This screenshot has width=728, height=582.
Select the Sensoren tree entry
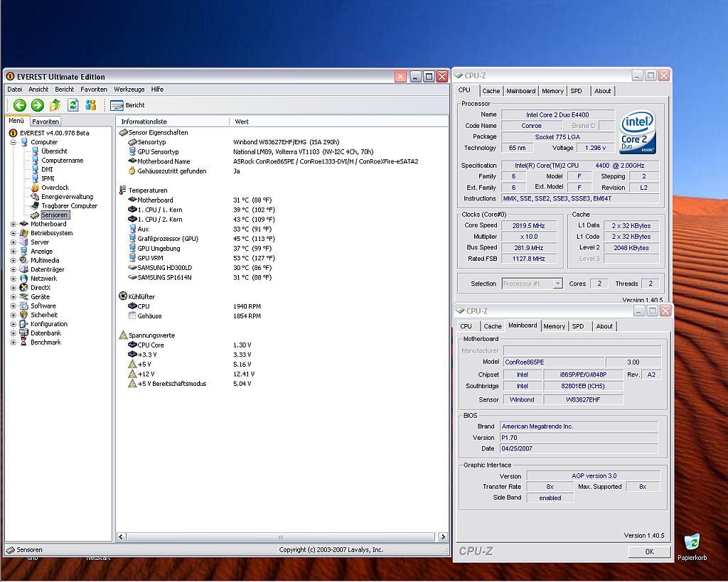click(x=54, y=215)
